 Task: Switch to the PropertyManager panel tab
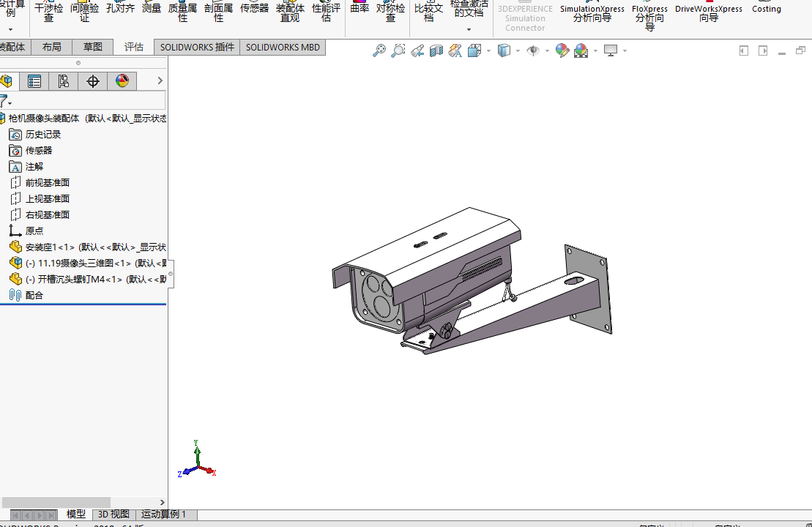click(34, 81)
